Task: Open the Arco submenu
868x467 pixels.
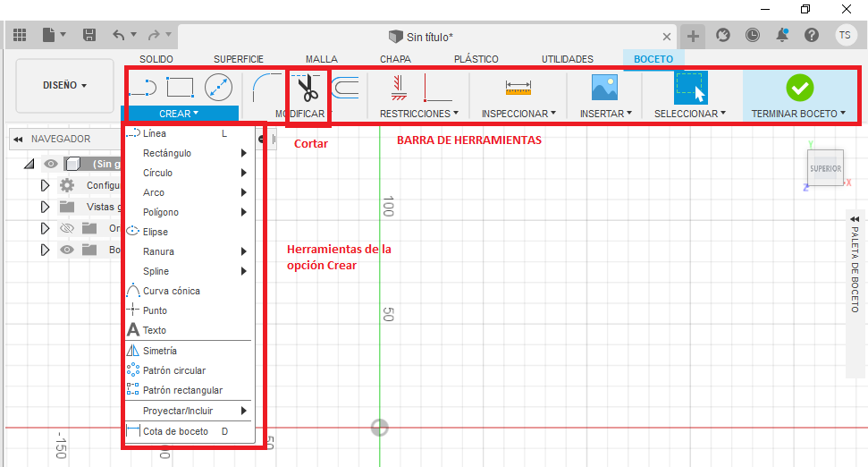Action: pyautogui.click(x=189, y=192)
